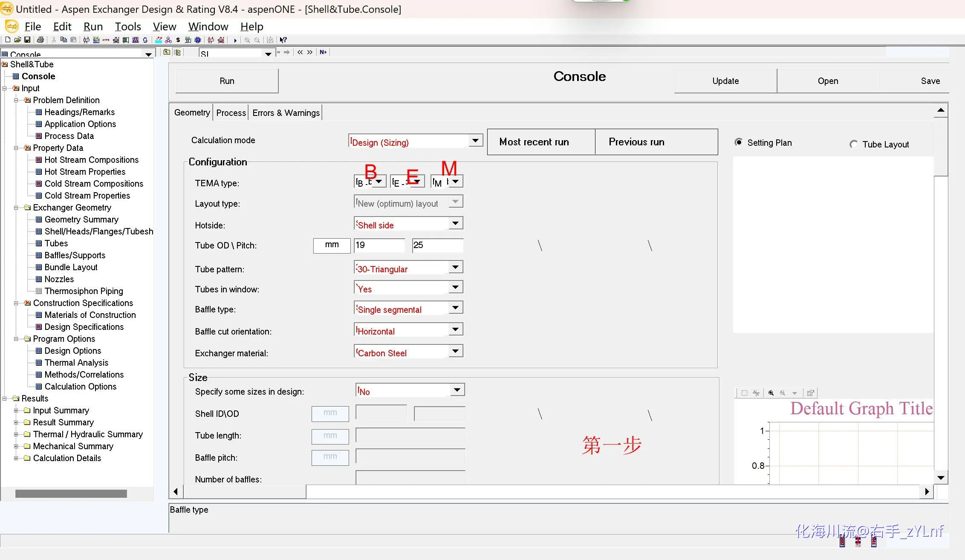The height and width of the screenshot is (560, 965).
Task: Click the Print toolbar icon
Action: [x=40, y=40]
